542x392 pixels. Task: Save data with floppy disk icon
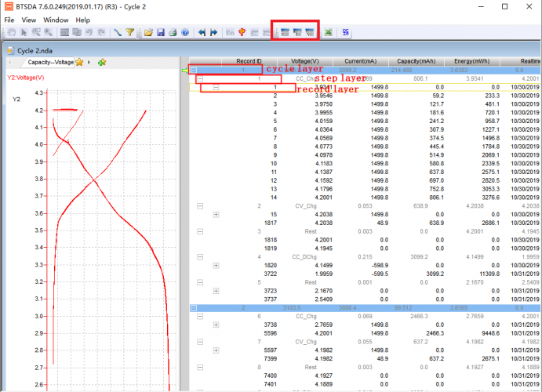161,32
